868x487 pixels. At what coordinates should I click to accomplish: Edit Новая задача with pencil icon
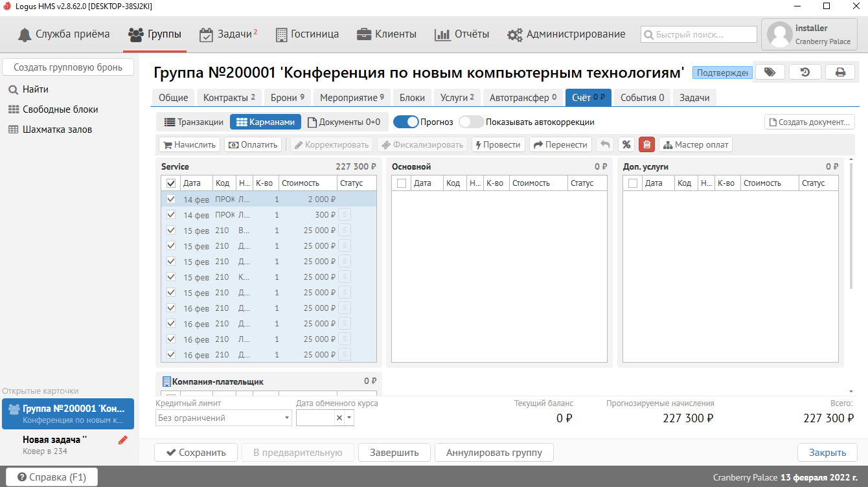click(x=123, y=440)
